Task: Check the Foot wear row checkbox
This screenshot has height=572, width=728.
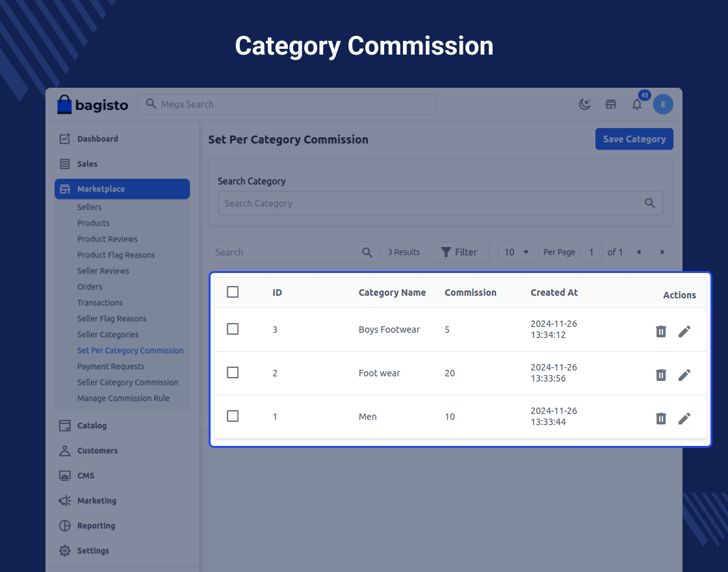Action: coord(233,372)
